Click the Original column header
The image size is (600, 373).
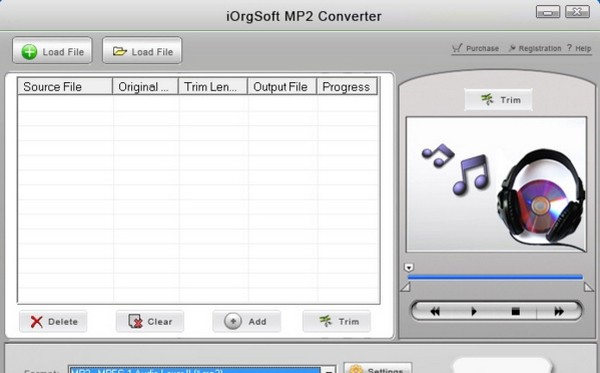tap(145, 86)
